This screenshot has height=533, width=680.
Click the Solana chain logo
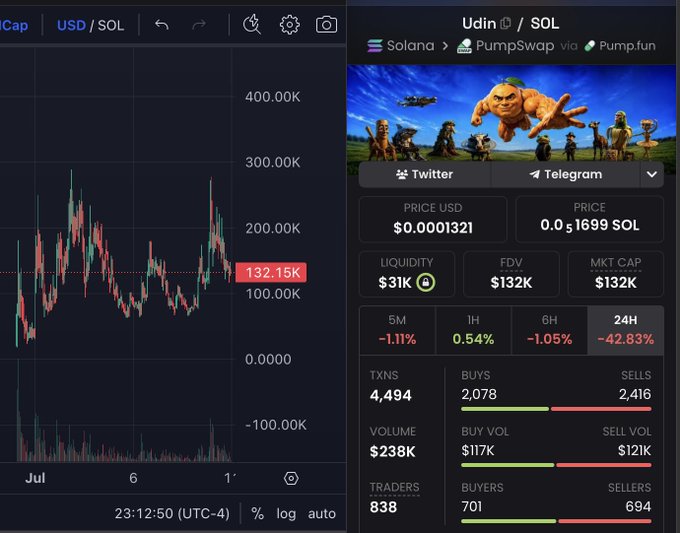pyautogui.click(x=375, y=46)
